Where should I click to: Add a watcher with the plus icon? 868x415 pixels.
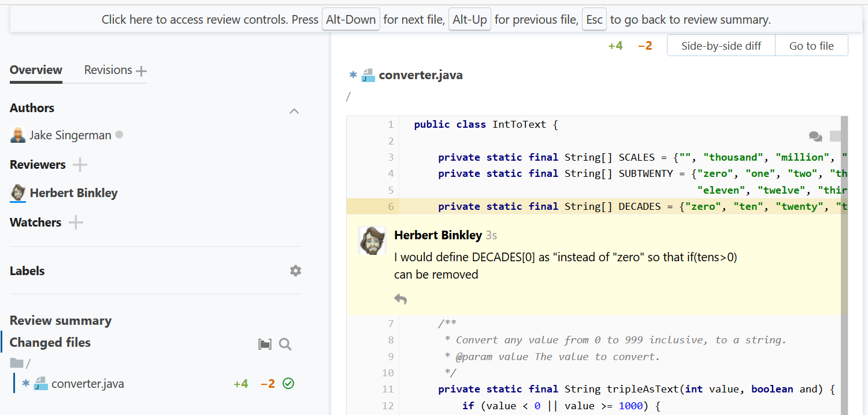[76, 223]
